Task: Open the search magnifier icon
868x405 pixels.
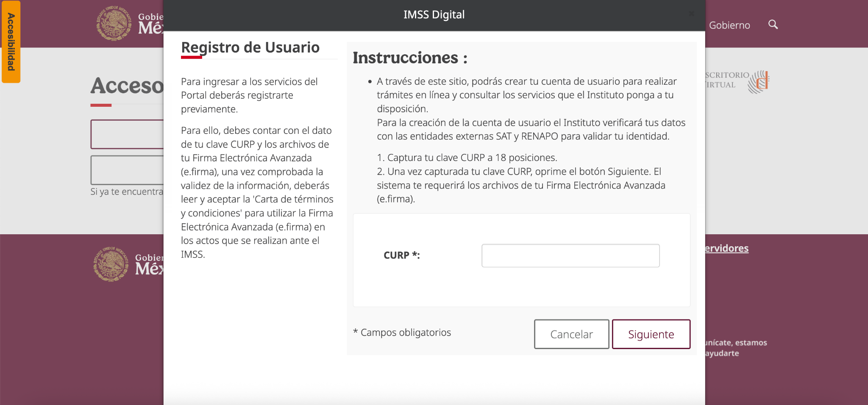Action: pyautogui.click(x=773, y=25)
